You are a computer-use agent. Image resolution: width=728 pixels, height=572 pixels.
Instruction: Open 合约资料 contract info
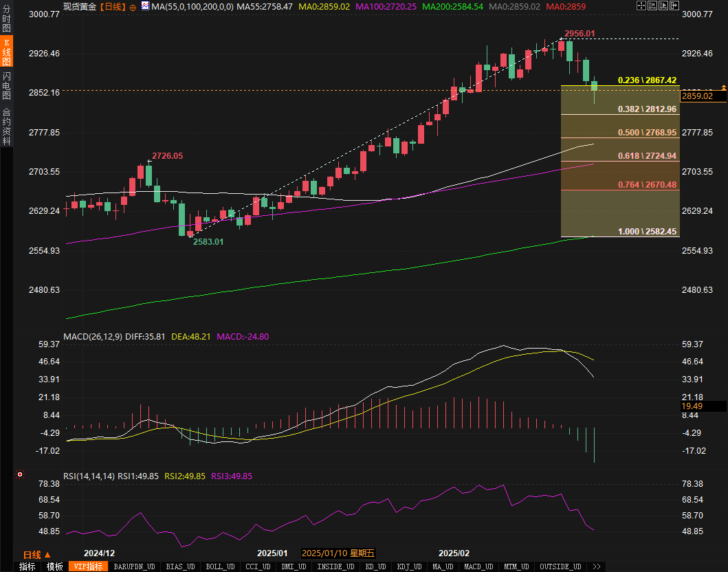(x=6, y=126)
